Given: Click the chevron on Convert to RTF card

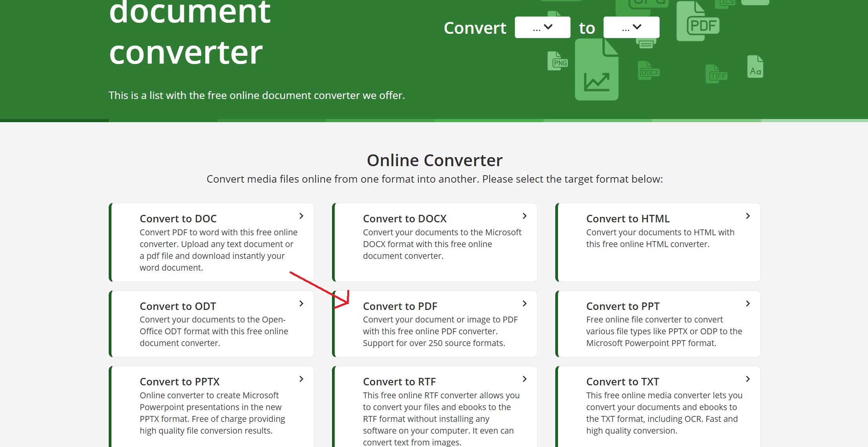Looking at the screenshot, I should (x=525, y=379).
